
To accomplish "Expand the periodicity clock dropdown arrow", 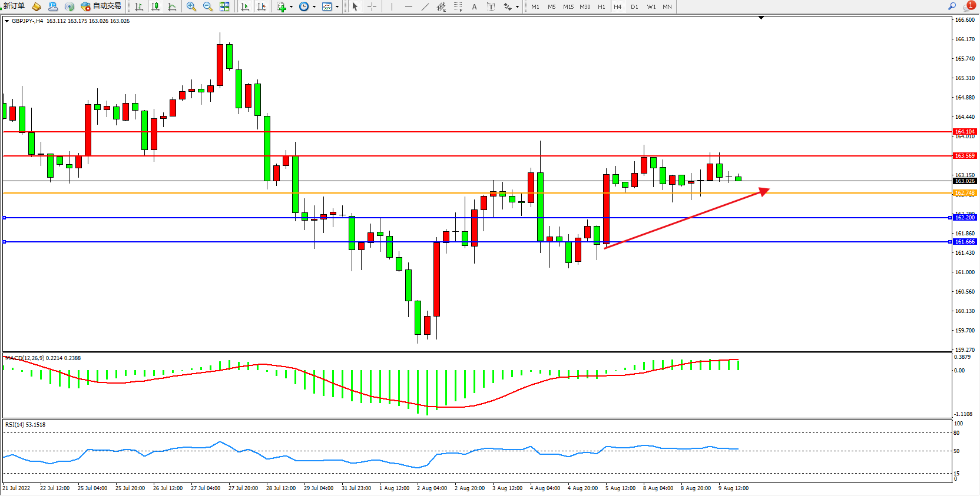I will click(x=314, y=7).
